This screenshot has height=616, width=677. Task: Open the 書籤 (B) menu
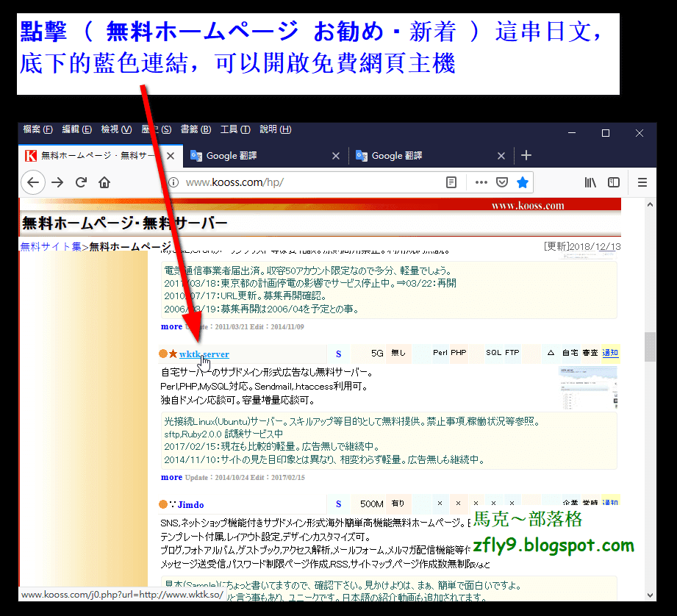coord(196,129)
